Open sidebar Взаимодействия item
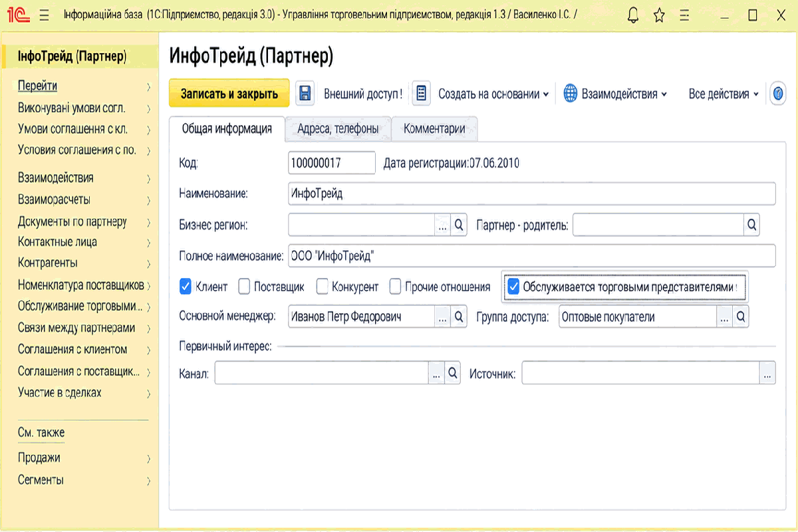 pos(84,178)
